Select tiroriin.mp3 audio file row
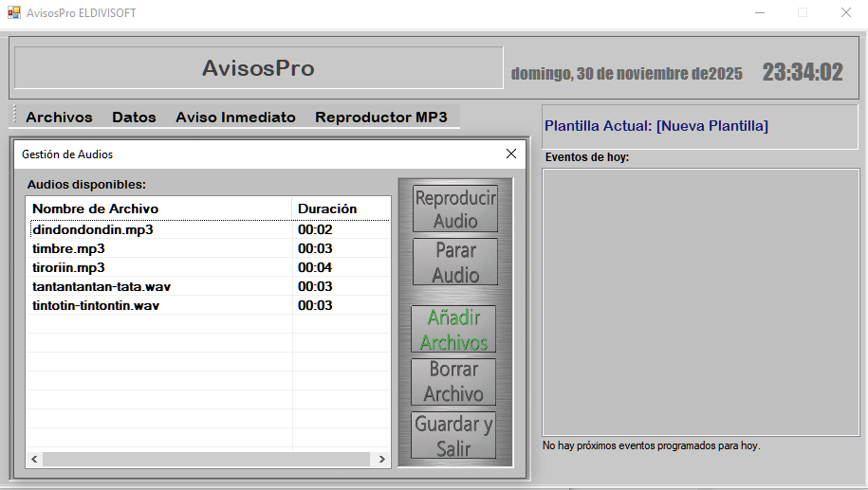Image resolution: width=868 pixels, height=490 pixels. click(69, 267)
